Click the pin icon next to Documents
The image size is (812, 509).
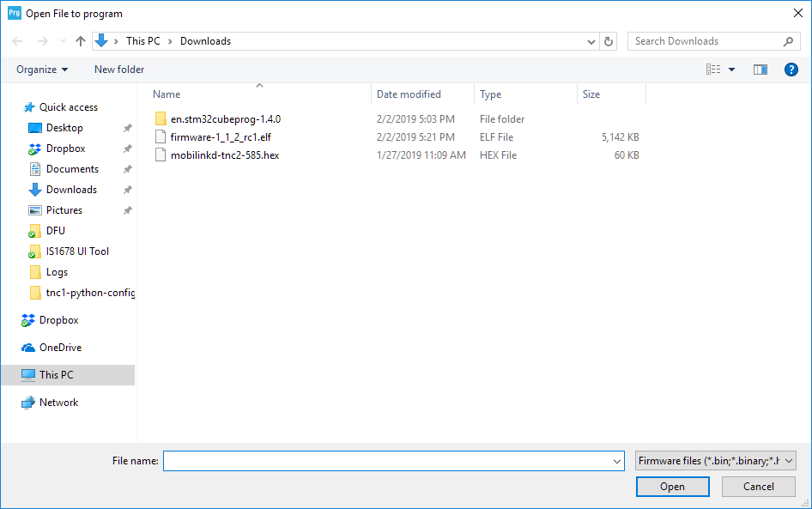click(127, 169)
